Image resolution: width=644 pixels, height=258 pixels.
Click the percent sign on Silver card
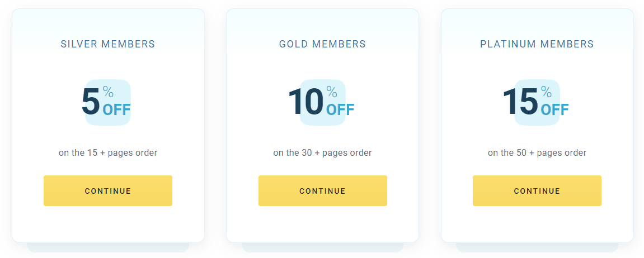pyautogui.click(x=108, y=92)
